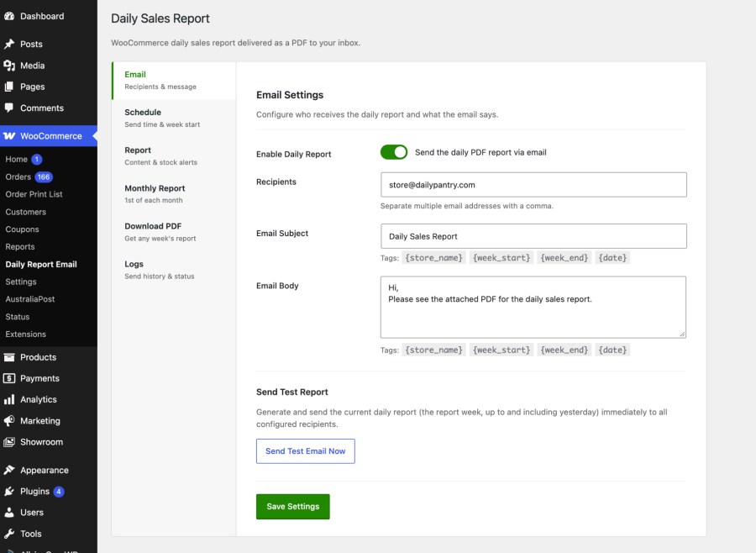Click inside the Email Body textarea
756x553 pixels.
(x=533, y=307)
